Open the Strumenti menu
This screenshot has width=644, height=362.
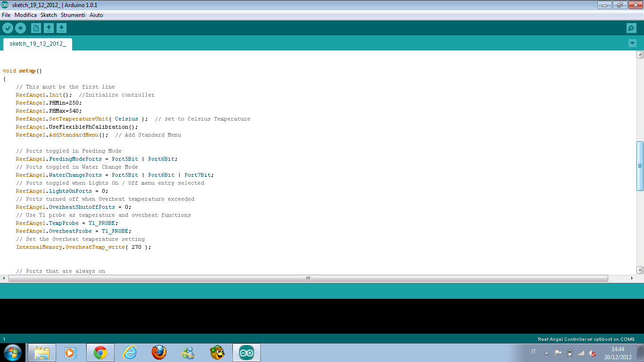[73, 15]
